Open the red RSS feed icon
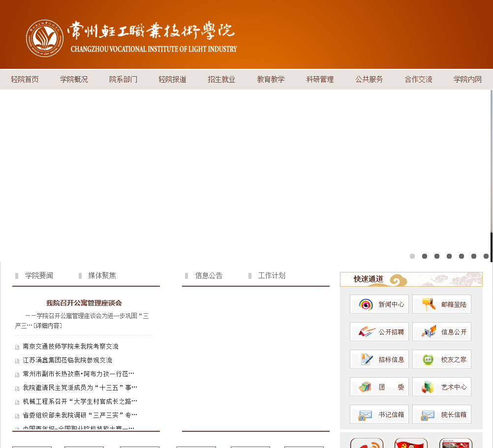The height and width of the screenshot is (448, 493). click(367, 443)
